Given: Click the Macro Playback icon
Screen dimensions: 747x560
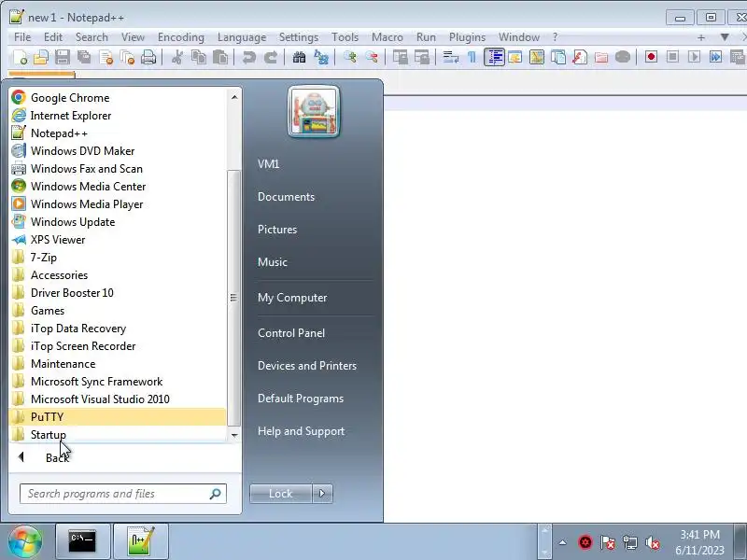Looking at the screenshot, I should pyautogui.click(x=694, y=57).
